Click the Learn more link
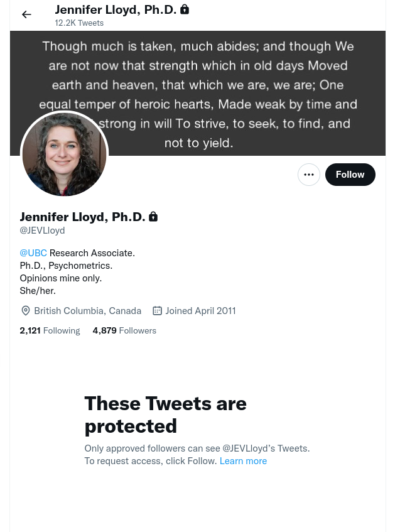Viewport: 400px width, 532px height. click(x=243, y=461)
